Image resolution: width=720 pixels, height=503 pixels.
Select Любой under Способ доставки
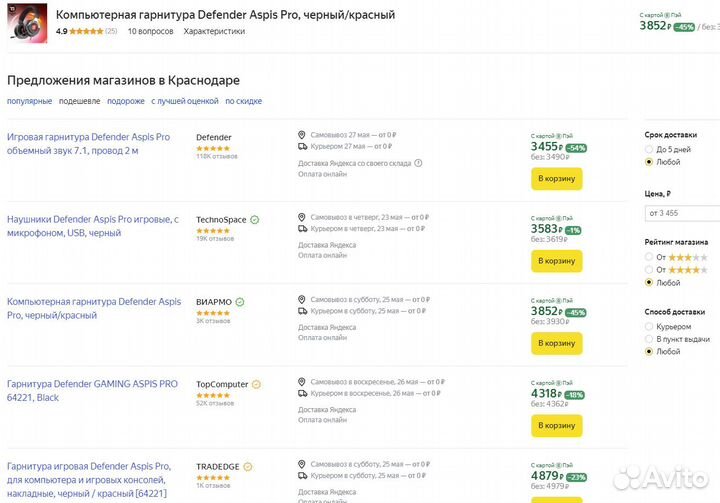(x=649, y=351)
